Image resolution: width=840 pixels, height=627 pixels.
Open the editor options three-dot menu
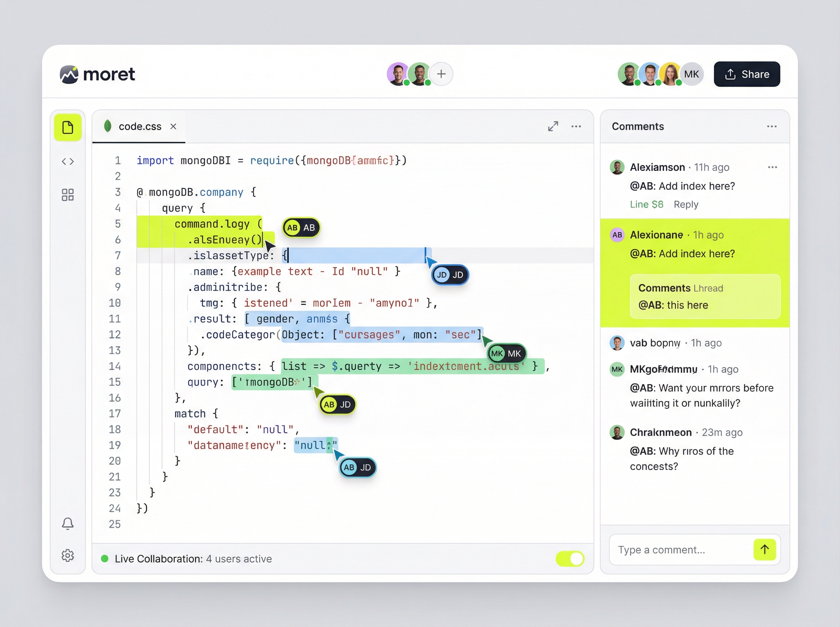tap(576, 126)
